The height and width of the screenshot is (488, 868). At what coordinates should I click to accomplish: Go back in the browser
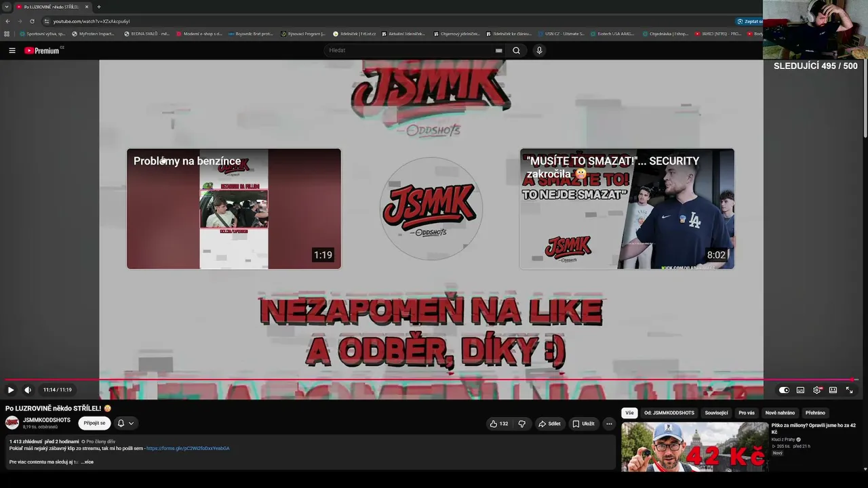(7, 21)
